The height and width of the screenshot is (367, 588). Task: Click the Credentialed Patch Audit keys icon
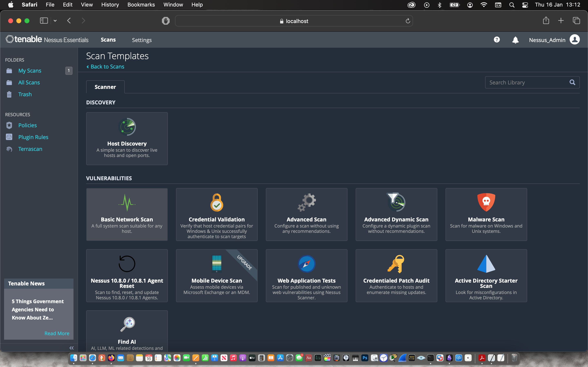point(396,264)
